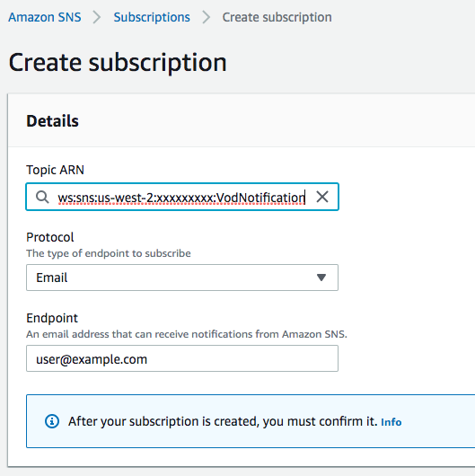Focus the Topic ARN search input
475x476 pixels.
click(x=181, y=197)
